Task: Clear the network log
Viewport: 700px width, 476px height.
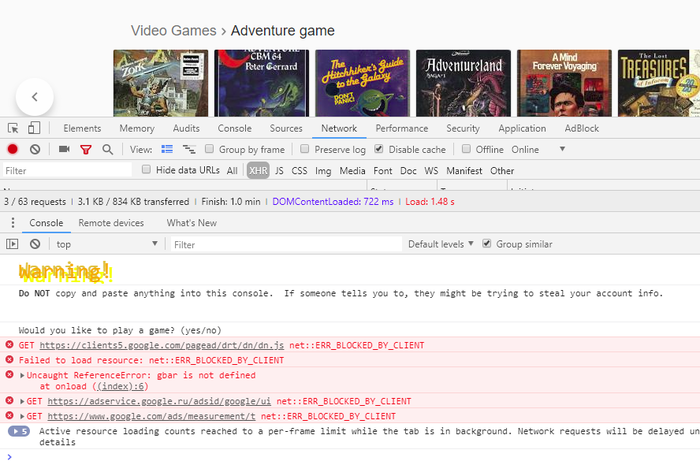Action: pos(35,149)
